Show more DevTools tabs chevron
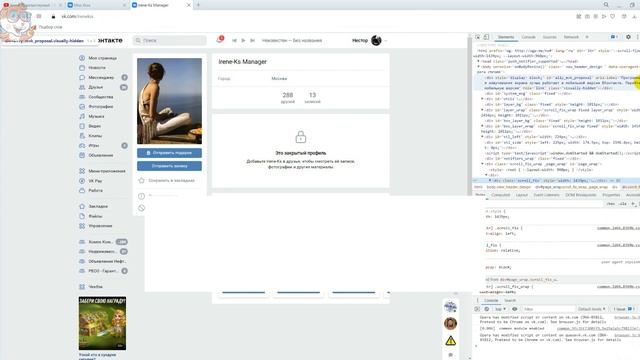The width and height of the screenshot is (640, 360). pyautogui.click(x=587, y=37)
